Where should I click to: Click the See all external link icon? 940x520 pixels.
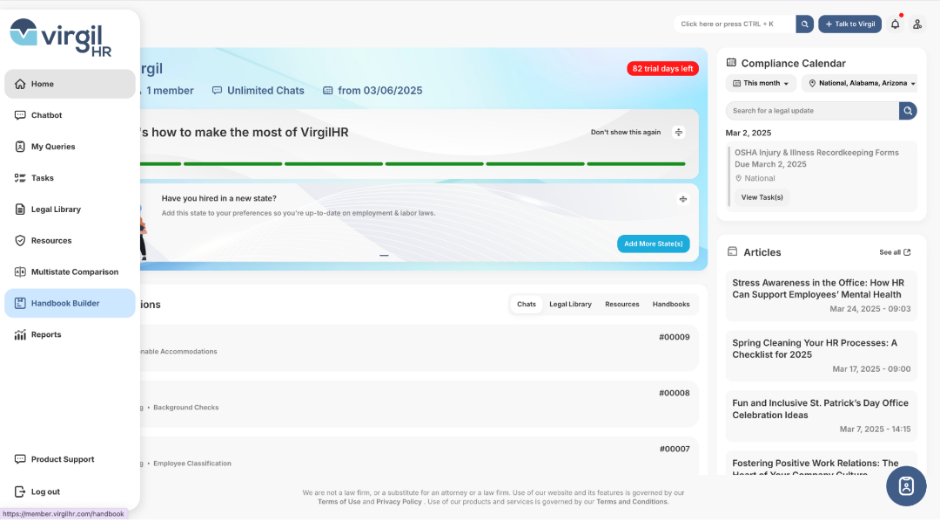pos(907,253)
